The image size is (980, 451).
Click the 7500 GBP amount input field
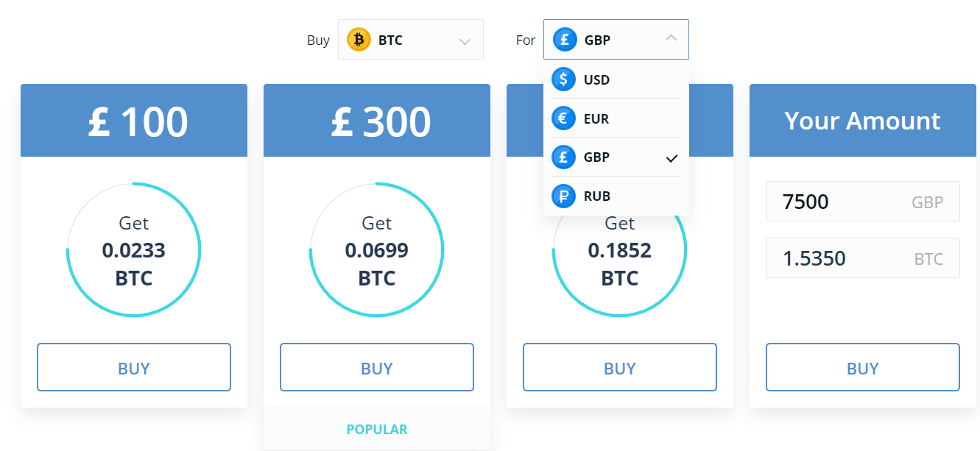click(862, 201)
